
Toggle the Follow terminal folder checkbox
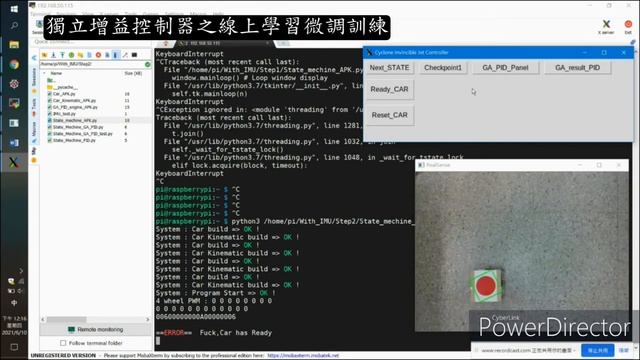(x=63, y=343)
